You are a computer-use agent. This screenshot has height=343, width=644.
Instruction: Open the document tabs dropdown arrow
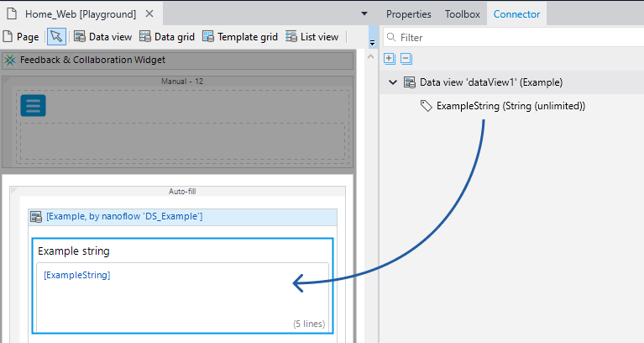coord(364,13)
